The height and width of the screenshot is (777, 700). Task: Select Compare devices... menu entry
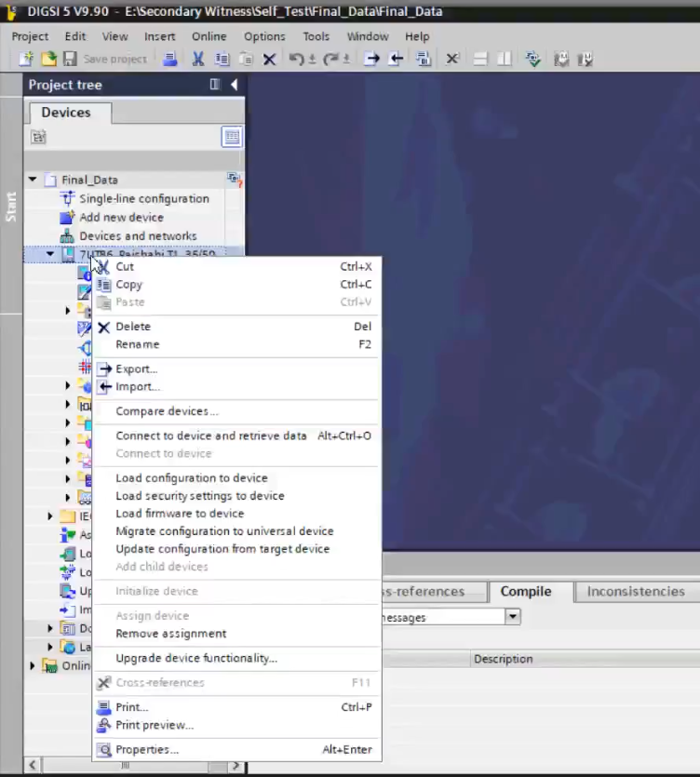237,411
